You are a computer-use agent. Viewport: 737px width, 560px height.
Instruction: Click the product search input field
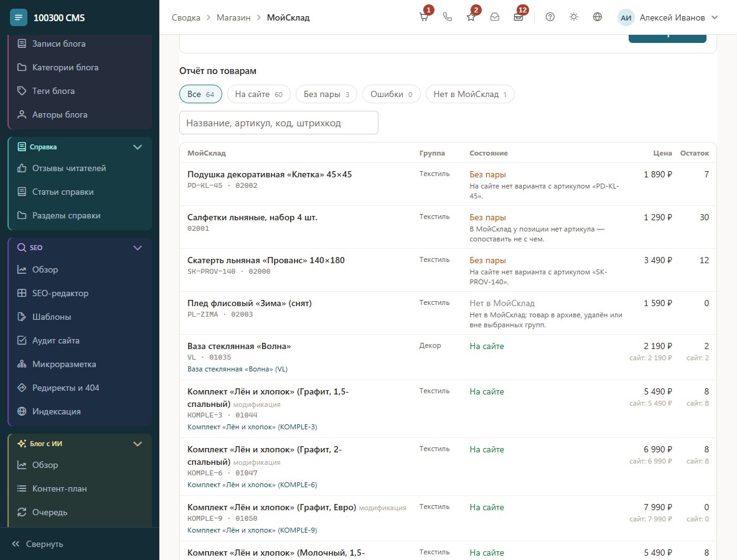click(x=279, y=123)
